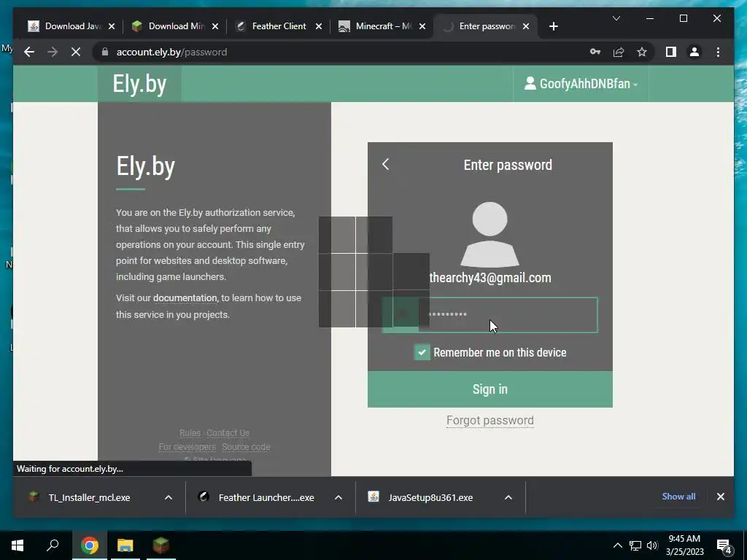Open the Chrome profile icon
The height and width of the screenshot is (560, 747).
pos(694,52)
